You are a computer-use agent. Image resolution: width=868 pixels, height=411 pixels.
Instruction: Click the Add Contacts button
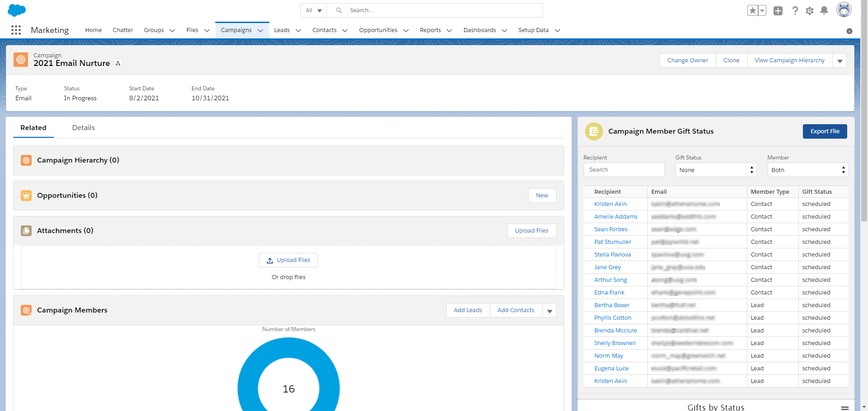point(516,310)
